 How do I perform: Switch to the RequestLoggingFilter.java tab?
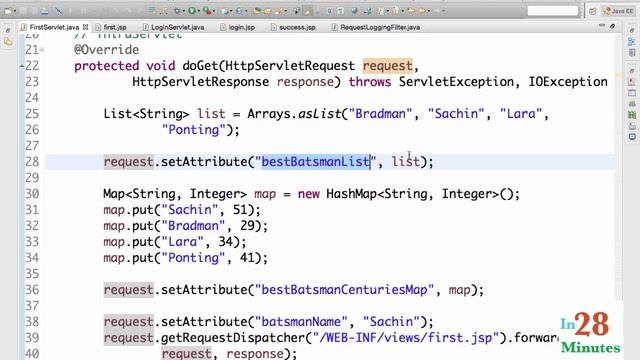click(x=376, y=27)
